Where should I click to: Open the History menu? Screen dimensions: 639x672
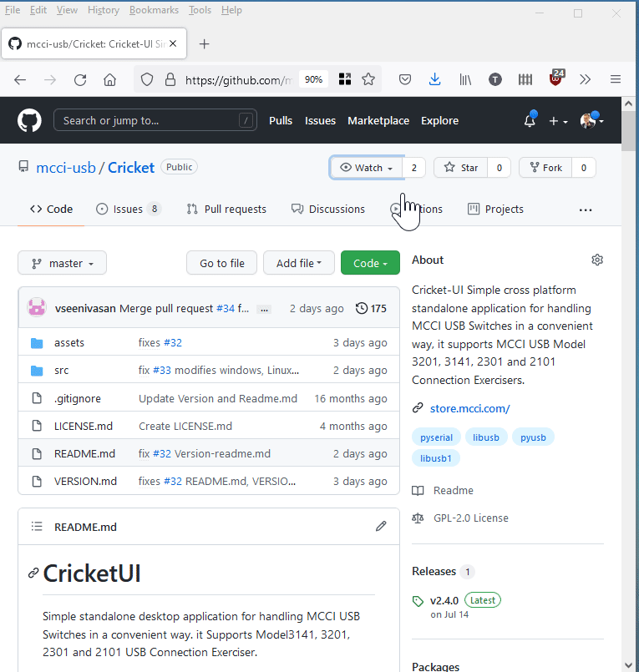pyautogui.click(x=104, y=10)
